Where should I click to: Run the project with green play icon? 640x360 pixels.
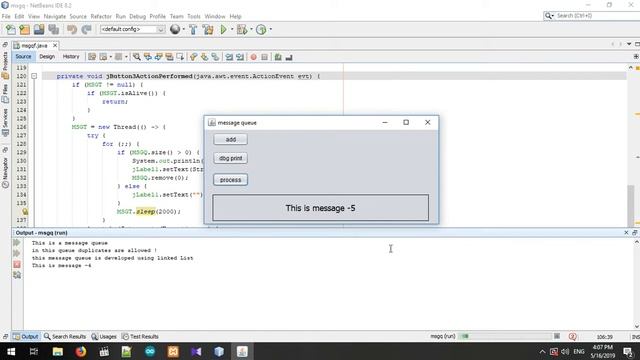click(223, 29)
